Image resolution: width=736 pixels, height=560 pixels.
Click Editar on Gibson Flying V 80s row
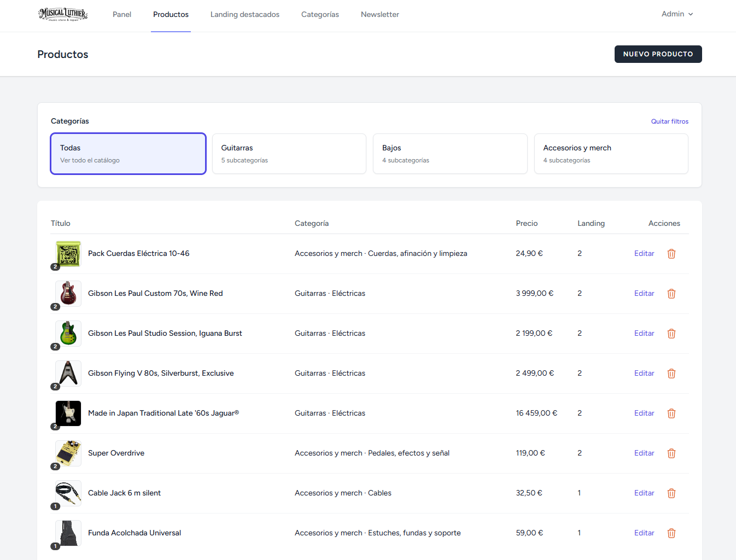point(644,374)
